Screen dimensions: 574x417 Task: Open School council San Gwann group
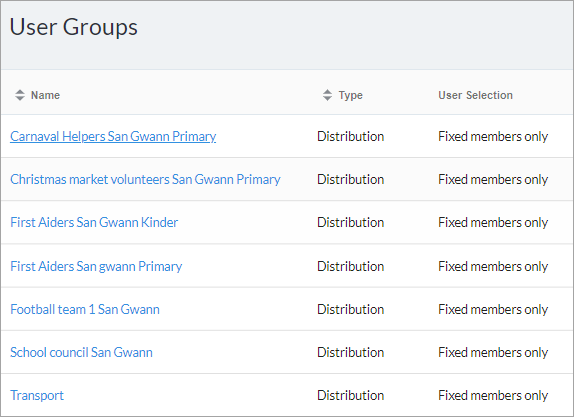81,352
